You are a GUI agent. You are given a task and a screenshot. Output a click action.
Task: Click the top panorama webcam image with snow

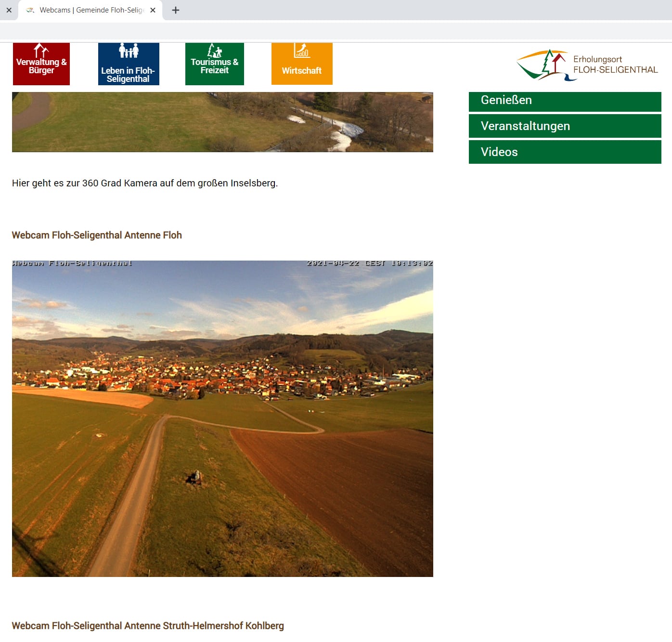tap(222, 122)
